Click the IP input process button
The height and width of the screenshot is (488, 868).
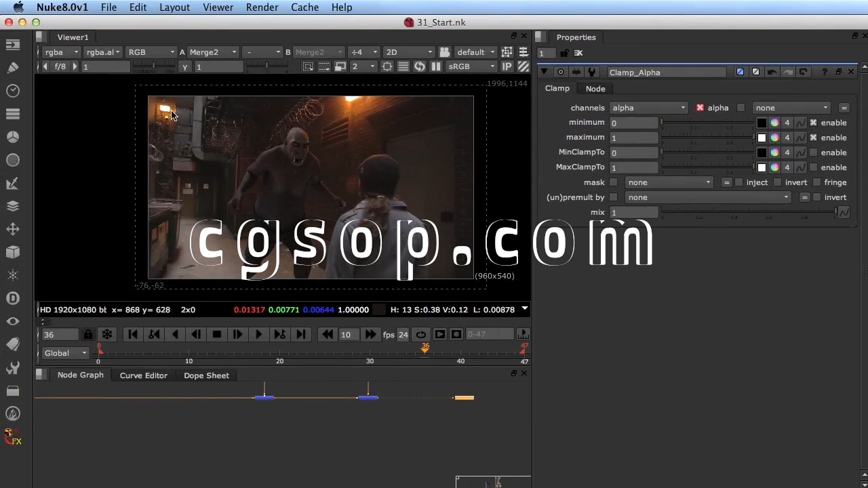tap(507, 66)
